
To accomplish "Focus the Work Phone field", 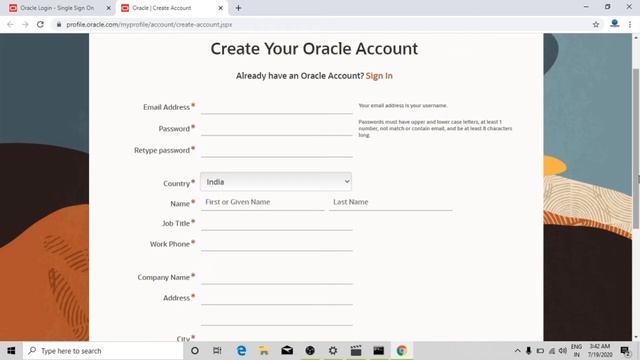I will pos(276,244).
